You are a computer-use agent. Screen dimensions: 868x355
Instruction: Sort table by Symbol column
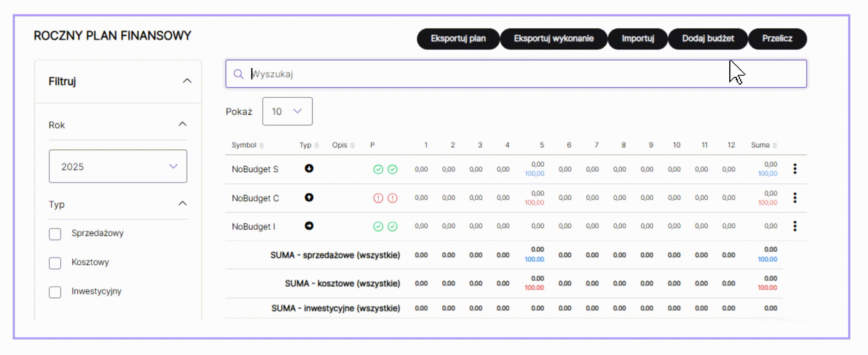pos(247,145)
